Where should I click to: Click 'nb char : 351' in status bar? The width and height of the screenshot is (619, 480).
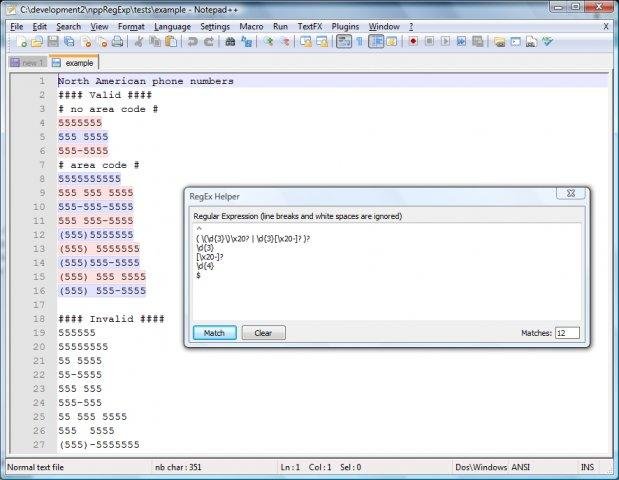(x=178, y=467)
